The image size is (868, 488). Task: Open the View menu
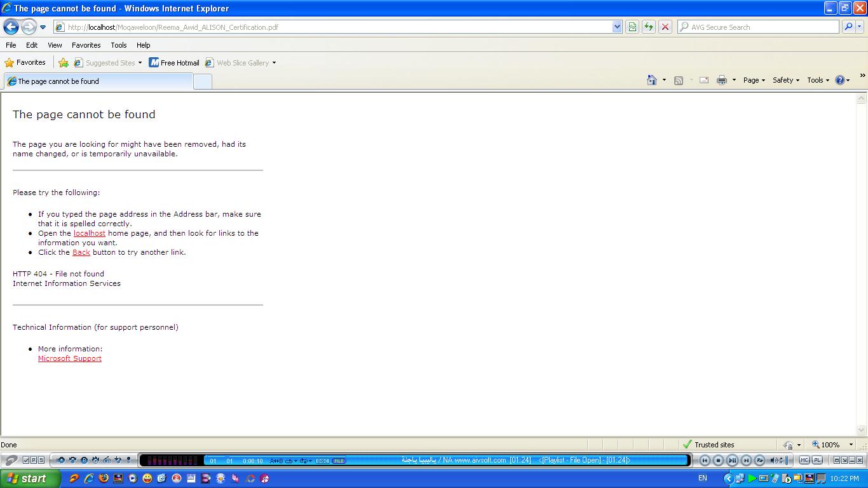[55, 45]
